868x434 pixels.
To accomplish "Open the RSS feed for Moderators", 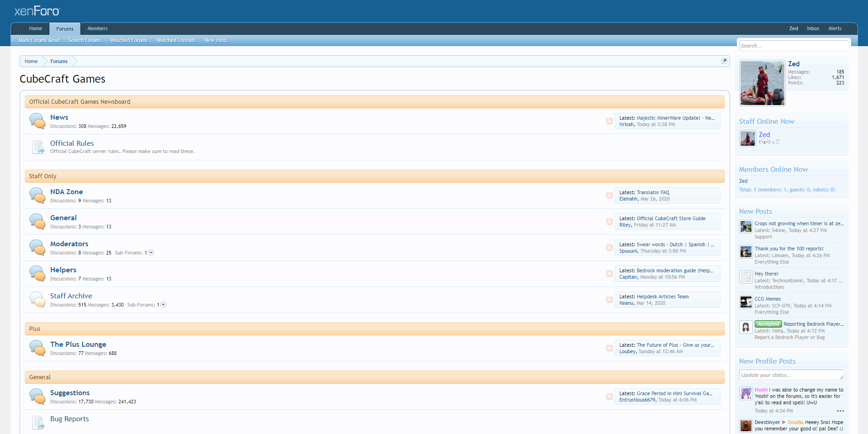I will coord(609,248).
